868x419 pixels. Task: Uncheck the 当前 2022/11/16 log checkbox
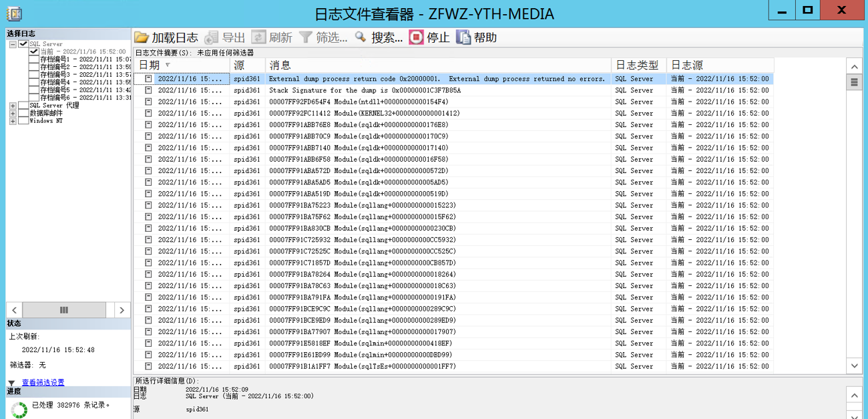click(x=34, y=51)
